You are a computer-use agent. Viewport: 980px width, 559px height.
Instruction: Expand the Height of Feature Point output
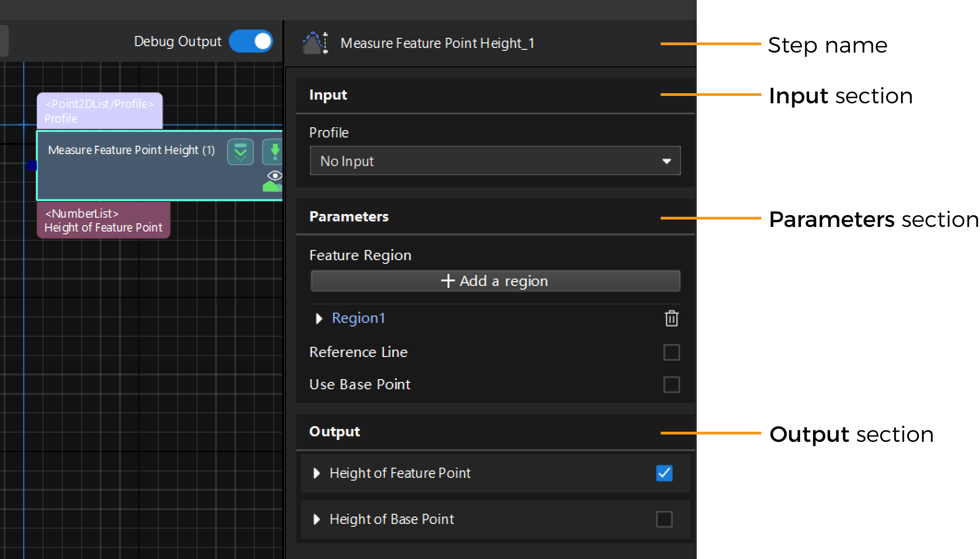pos(317,473)
